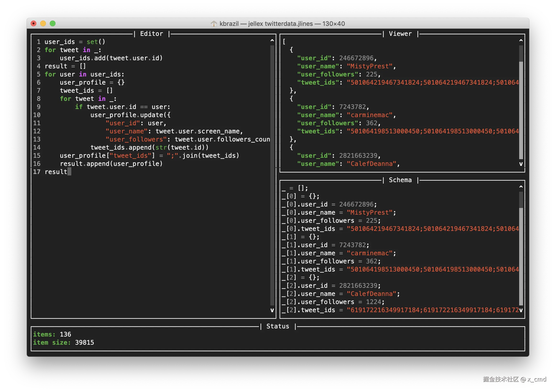Click Status 'items: 136' entry

pyautogui.click(x=52, y=334)
